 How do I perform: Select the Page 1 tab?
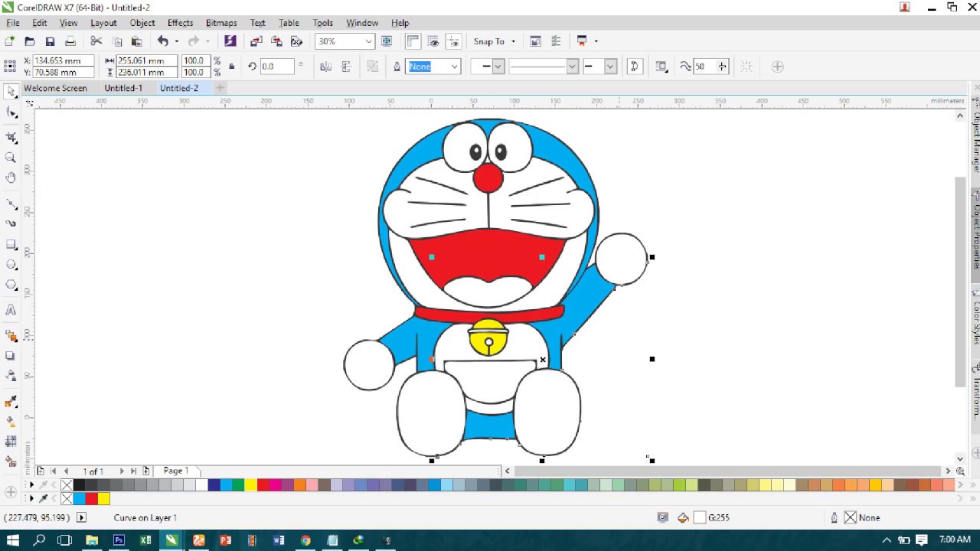point(175,471)
